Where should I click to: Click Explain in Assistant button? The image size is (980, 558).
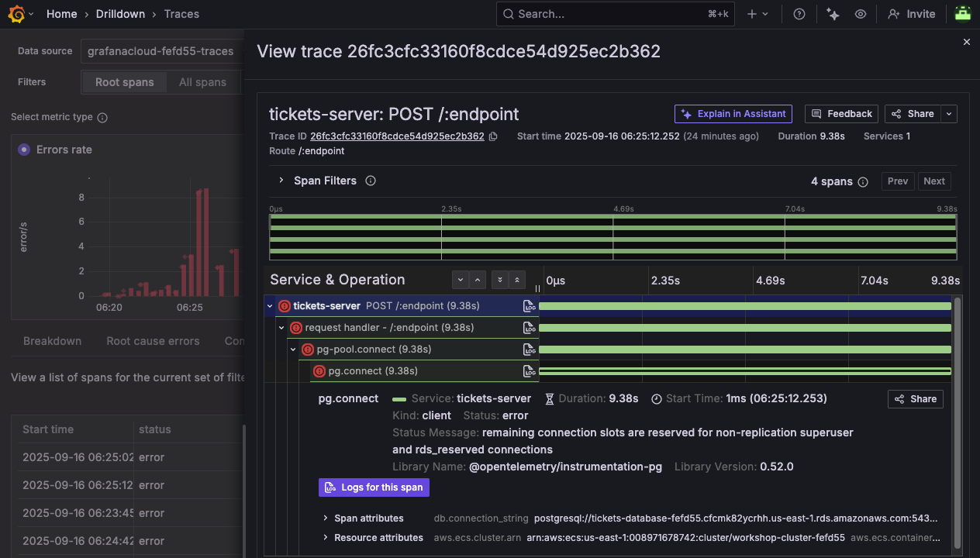(733, 114)
